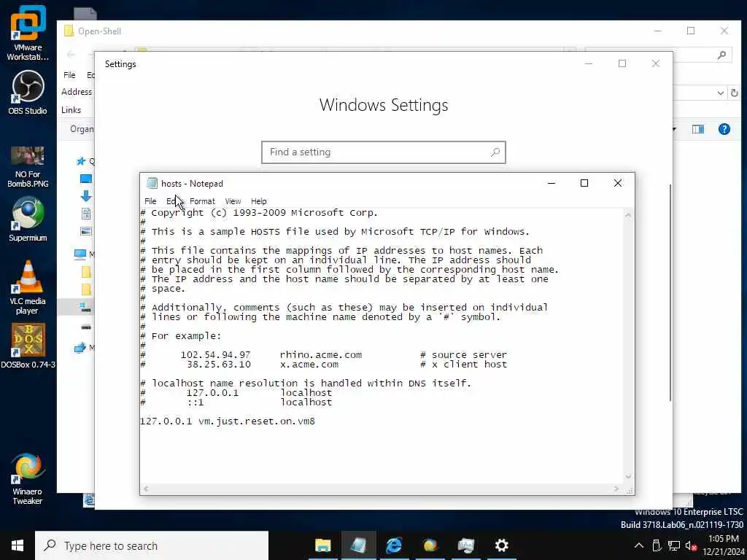The height and width of the screenshot is (560, 747).
Task: Open Settings gear on the taskbar
Action: point(501,545)
